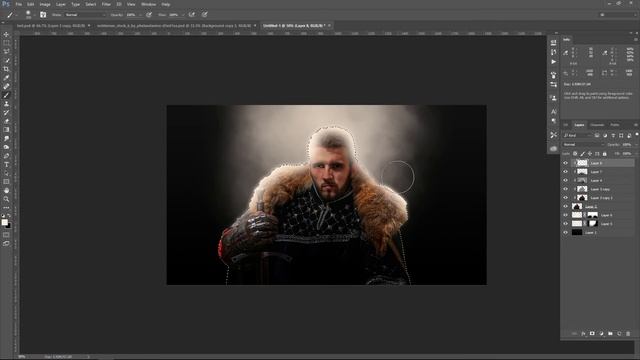This screenshot has width=640, height=360.
Task: Open the brush settings panel toggle
Action: point(43,15)
